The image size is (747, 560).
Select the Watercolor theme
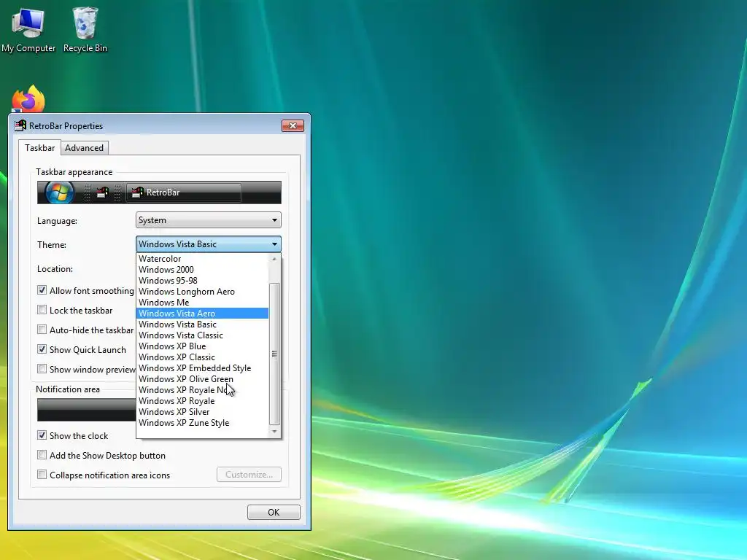pyautogui.click(x=203, y=259)
